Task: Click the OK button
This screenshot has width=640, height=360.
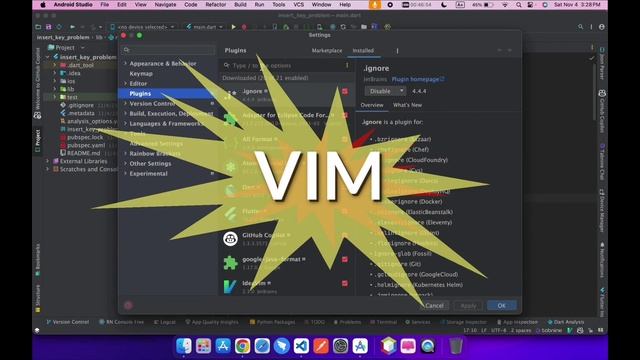Action: (502, 305)
